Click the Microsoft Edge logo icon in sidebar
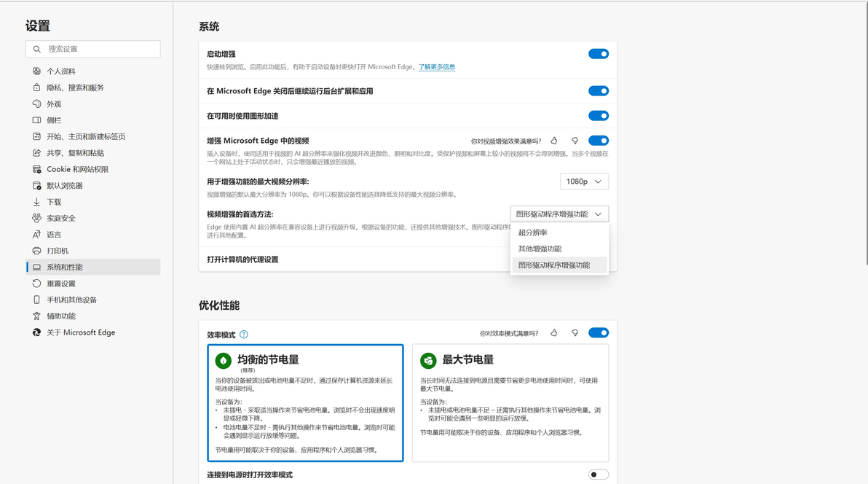The height and width of the screenshot is (484, 868). [x=36, y=332]
